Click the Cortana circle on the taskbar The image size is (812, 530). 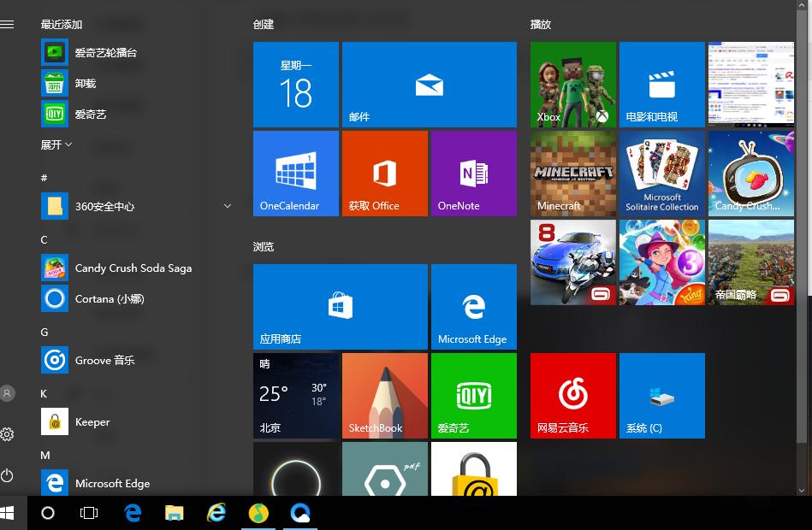(x=48, y=513)
